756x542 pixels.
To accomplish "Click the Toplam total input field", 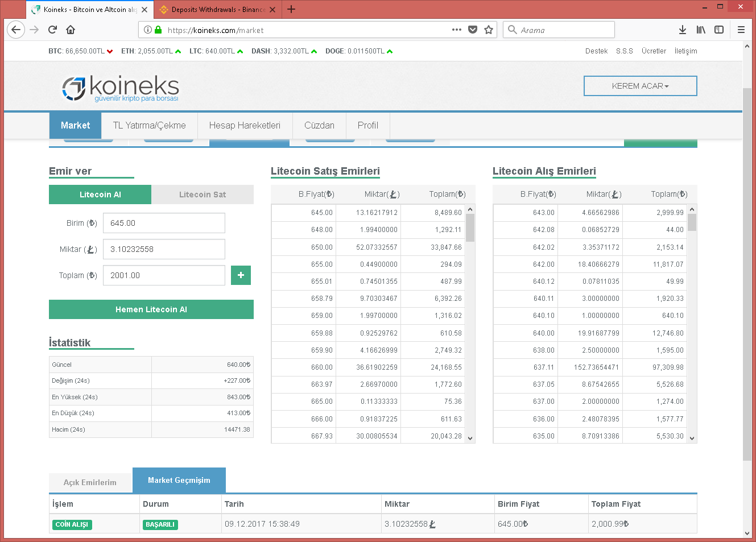I will click(164, 275).
